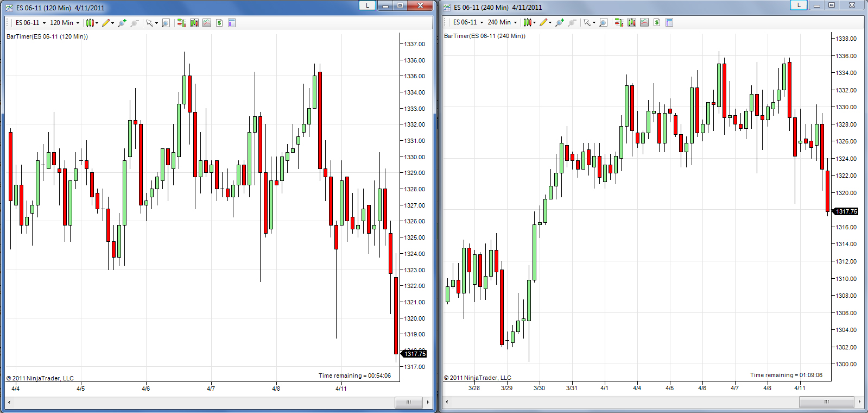Open Indicators icon in 240 Min window
This screenshot has height=413, width=868.
pos(631,22)
